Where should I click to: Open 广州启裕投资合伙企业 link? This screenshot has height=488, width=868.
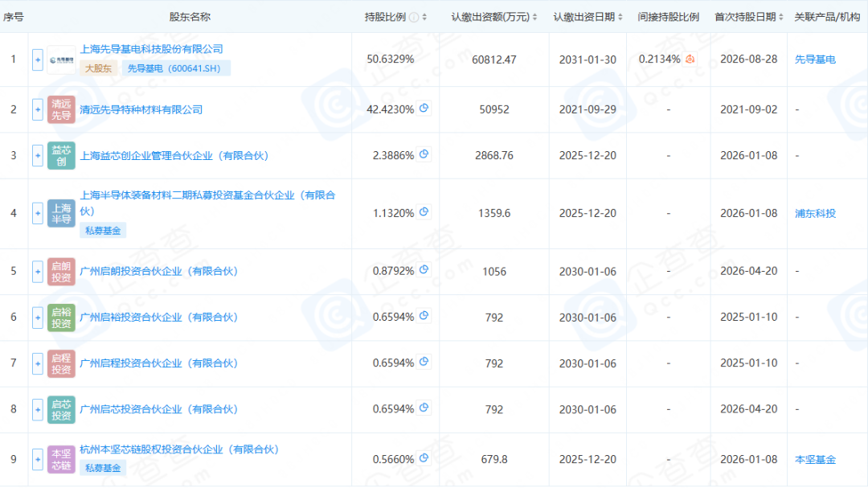pyautogui.click(x=159, y=318)
